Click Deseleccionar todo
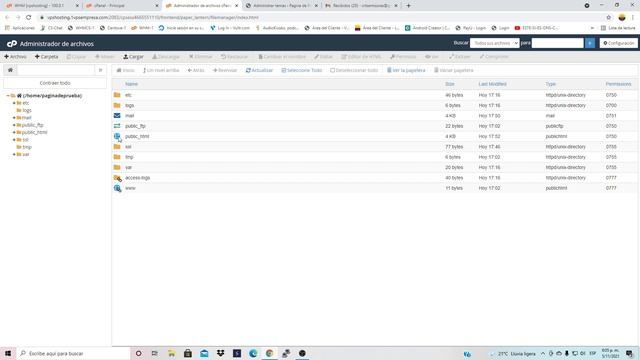640x360 pixels. (354, 70)
